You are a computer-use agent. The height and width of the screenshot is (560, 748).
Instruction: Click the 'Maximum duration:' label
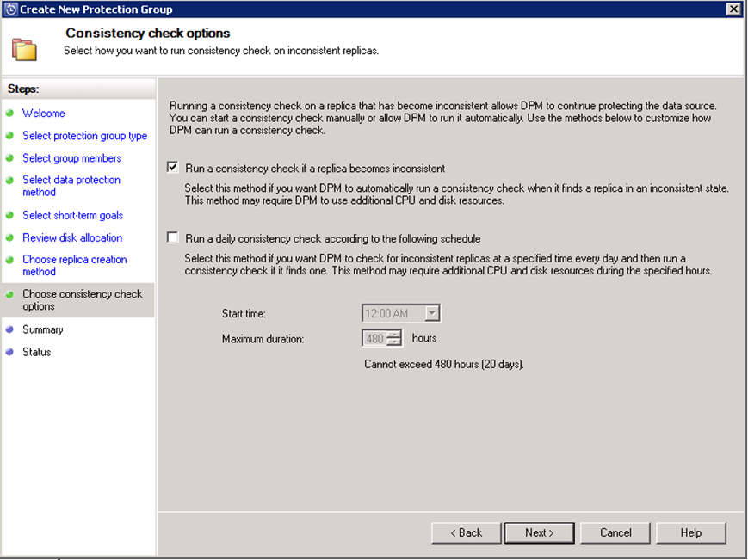coord(263,339)
